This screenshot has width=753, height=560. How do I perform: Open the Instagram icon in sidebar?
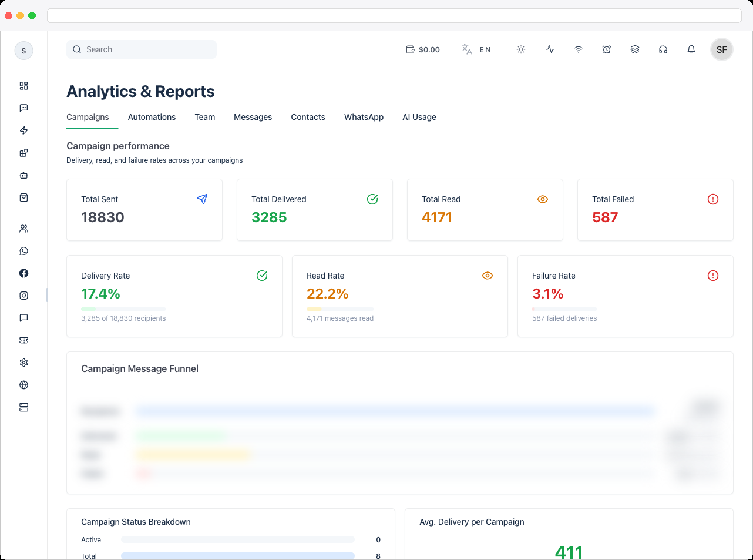(x=23, y=296)
